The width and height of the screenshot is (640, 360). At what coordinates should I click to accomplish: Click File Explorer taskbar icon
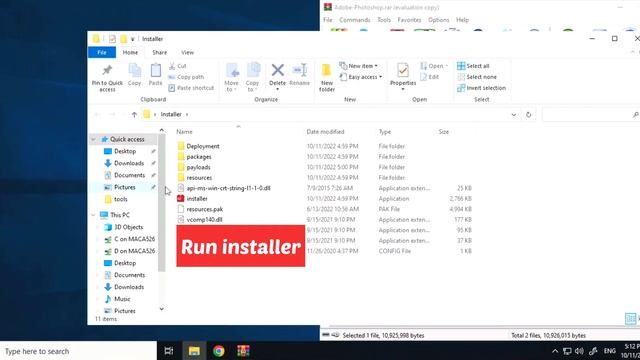(194, 351)
